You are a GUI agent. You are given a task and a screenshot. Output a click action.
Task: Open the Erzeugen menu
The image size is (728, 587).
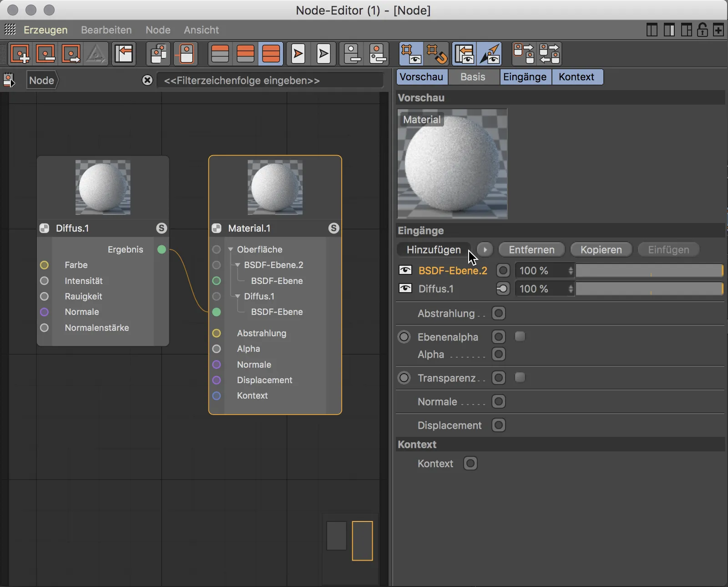coord(45,30)
